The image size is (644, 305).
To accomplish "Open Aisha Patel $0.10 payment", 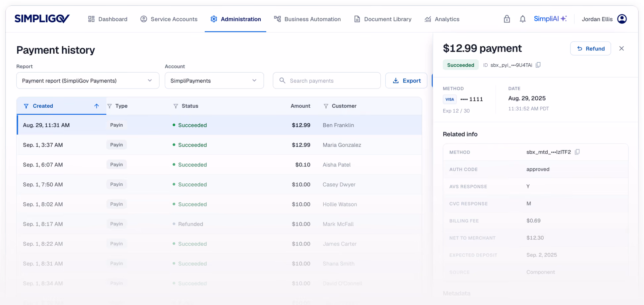I will (x=219, y=165).
